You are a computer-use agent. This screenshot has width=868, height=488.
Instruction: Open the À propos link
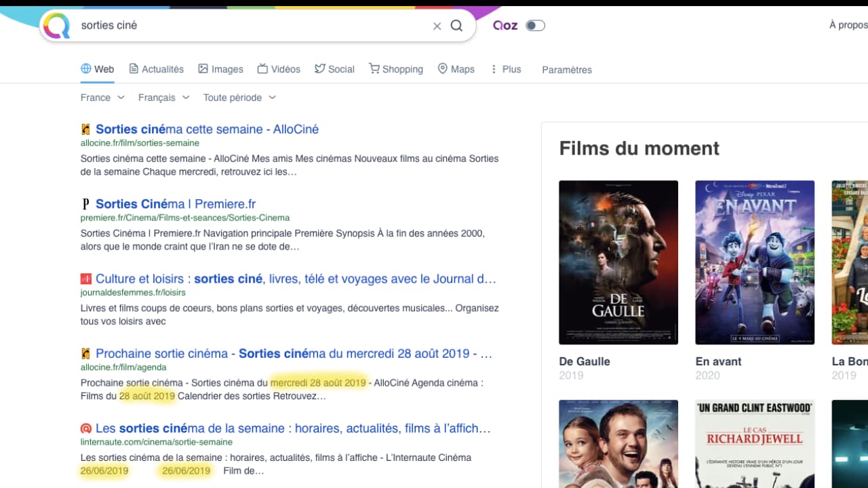pyautogui.click(x=848, y=25)
